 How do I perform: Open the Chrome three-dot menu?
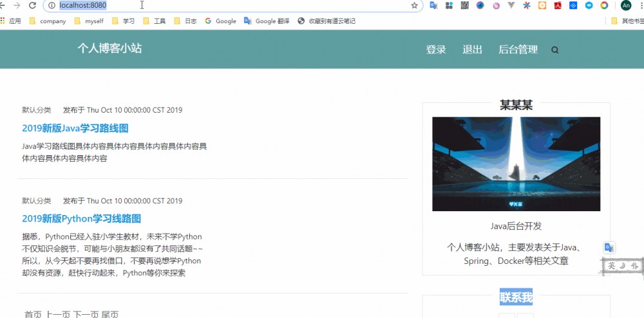point(641,5)
